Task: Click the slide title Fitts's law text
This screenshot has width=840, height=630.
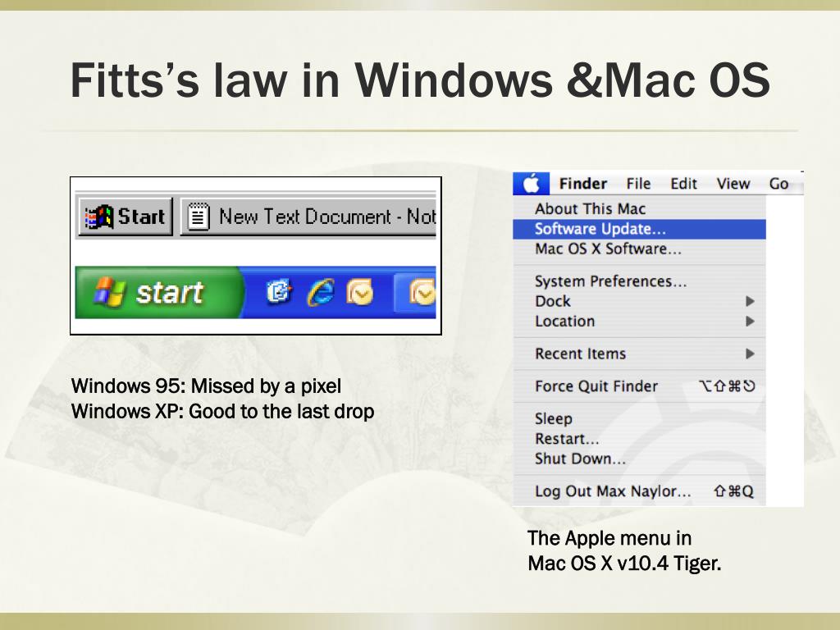Action: pyautogui.click(x=421, y=80)
